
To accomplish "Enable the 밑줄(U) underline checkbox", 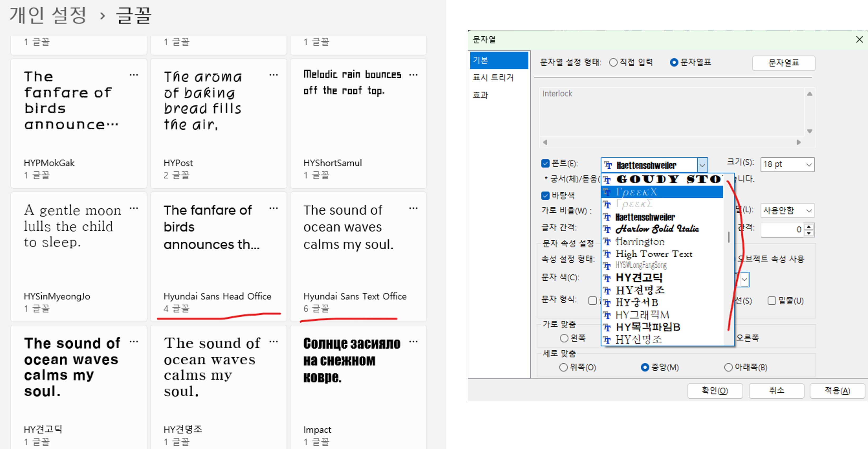I will [772, 301].
